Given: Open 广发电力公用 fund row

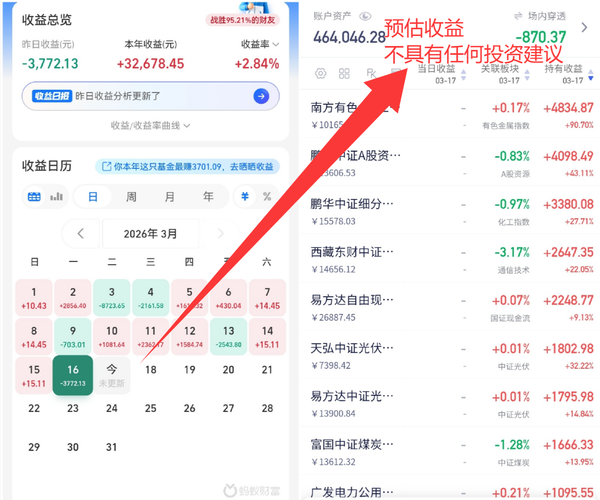Looking at the screenshot, I should click(451, 489).
